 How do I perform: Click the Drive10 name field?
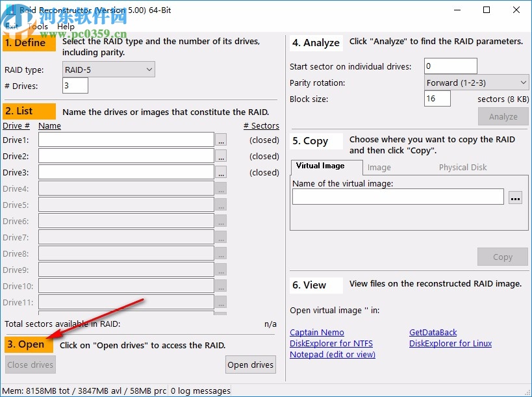[x=126, y=286]
